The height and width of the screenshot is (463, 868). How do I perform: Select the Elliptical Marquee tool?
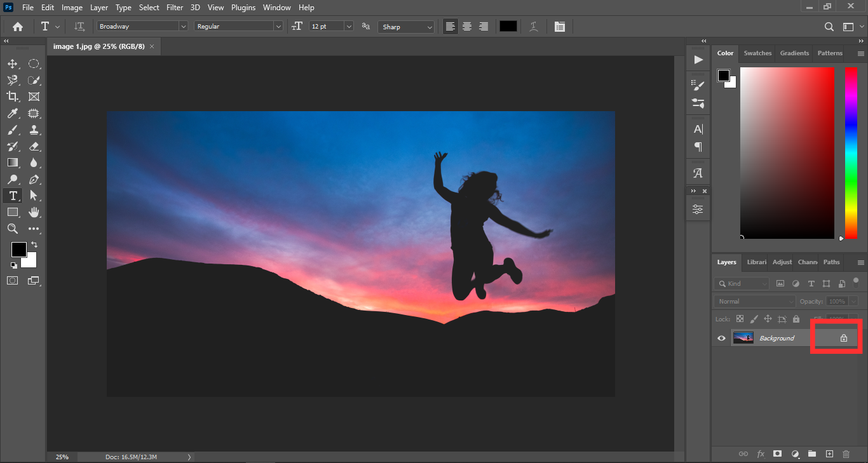tap(34, 64)
